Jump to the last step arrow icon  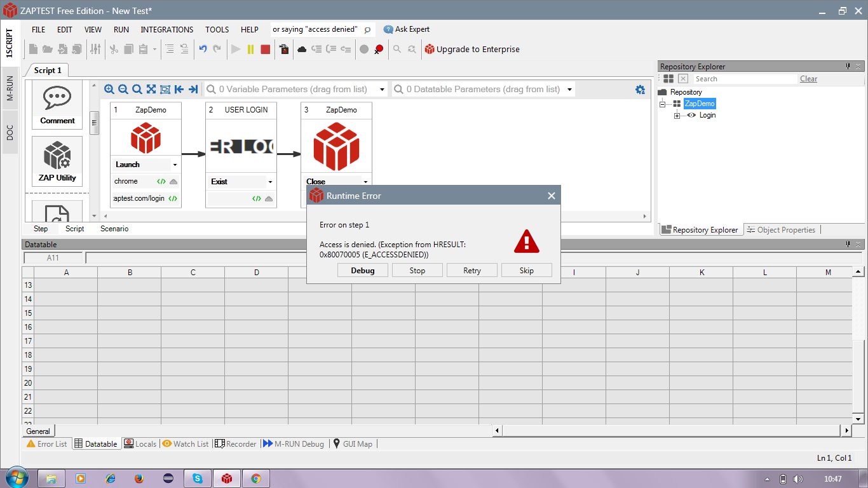pyautogui.click(x=193, y=90)
